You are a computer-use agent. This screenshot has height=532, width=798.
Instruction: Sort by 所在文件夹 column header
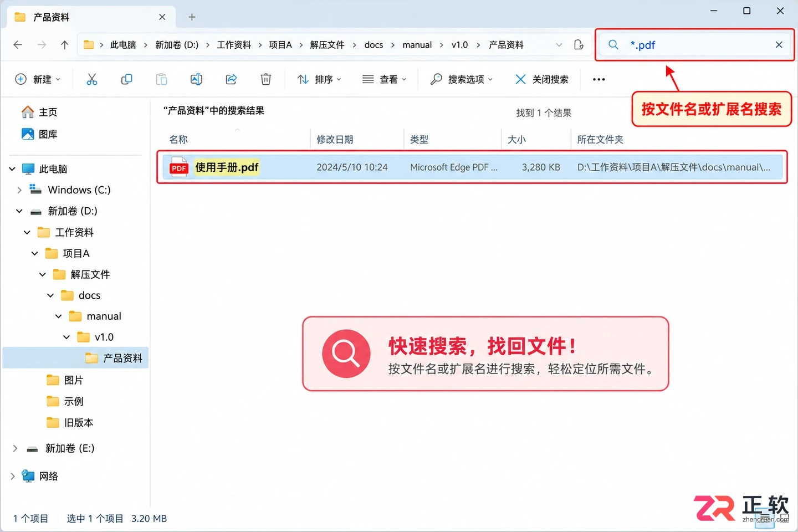[600, 140]
